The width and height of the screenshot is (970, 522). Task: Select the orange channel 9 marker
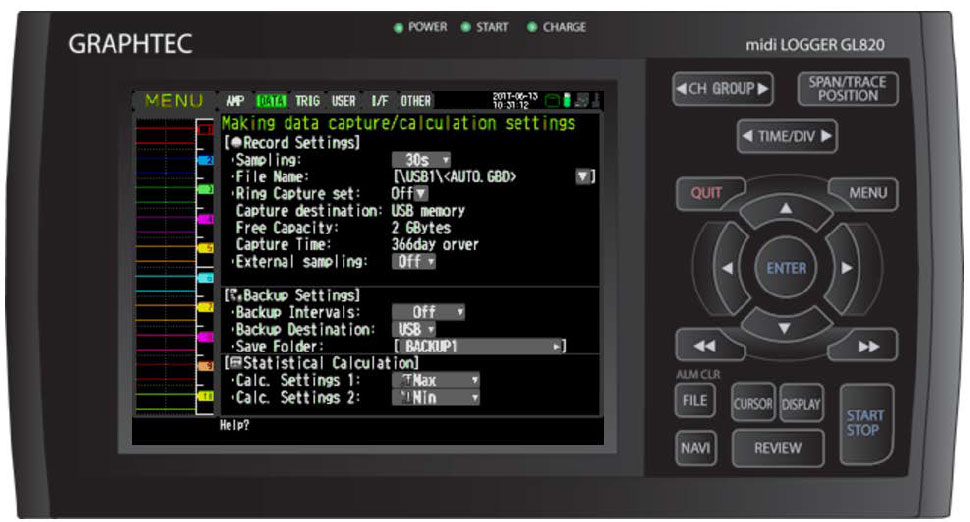point(205,366)
